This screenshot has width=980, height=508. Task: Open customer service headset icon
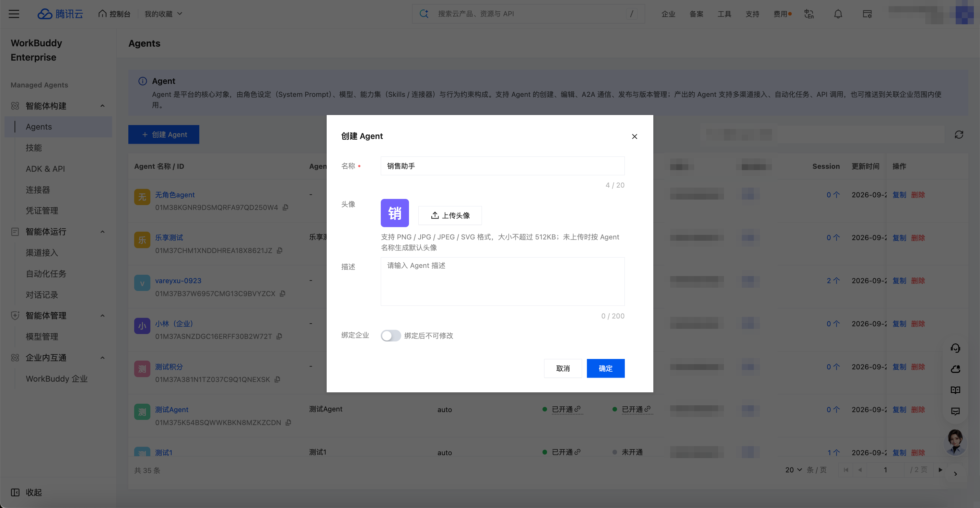955,348
